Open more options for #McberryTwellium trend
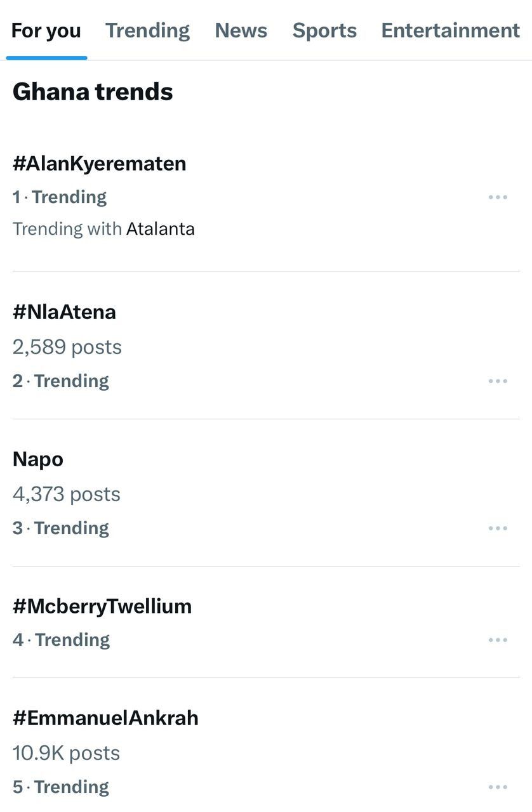 (x=498, y=640)
